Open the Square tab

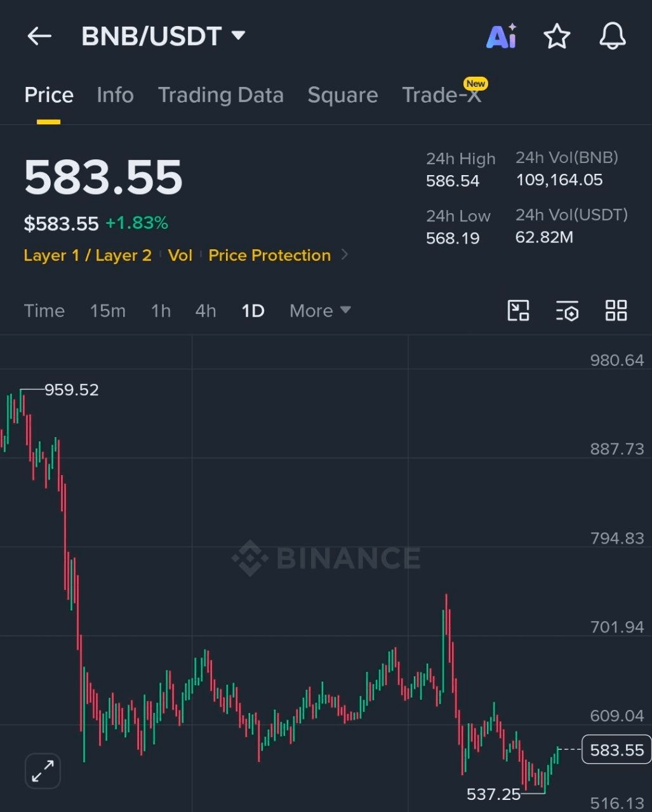coord(343,95)
